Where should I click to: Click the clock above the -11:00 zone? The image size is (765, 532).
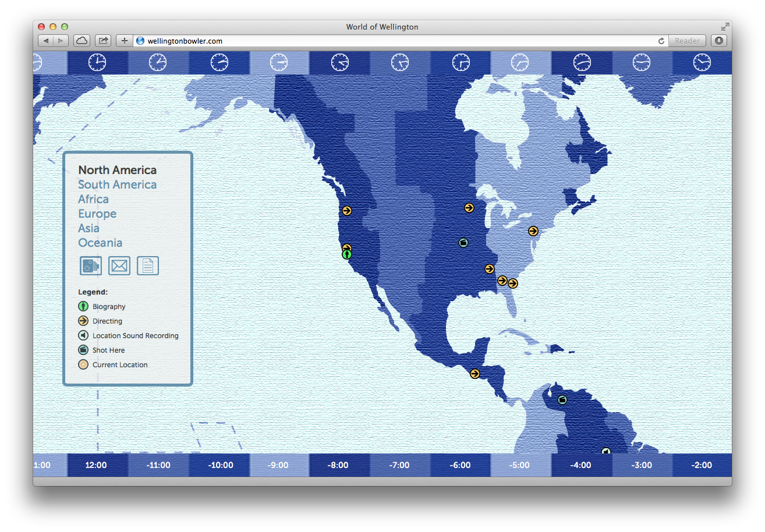click(x=158, y=62)
